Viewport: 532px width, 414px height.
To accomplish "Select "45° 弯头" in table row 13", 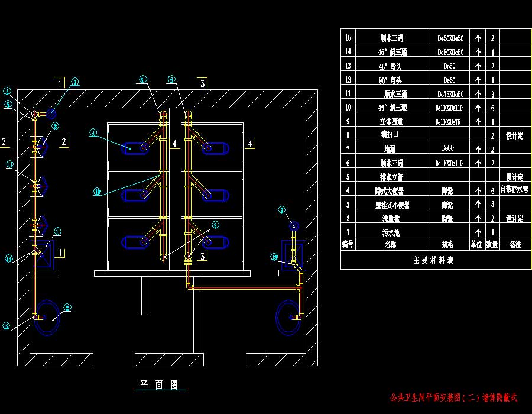I will tap(390, 66).
